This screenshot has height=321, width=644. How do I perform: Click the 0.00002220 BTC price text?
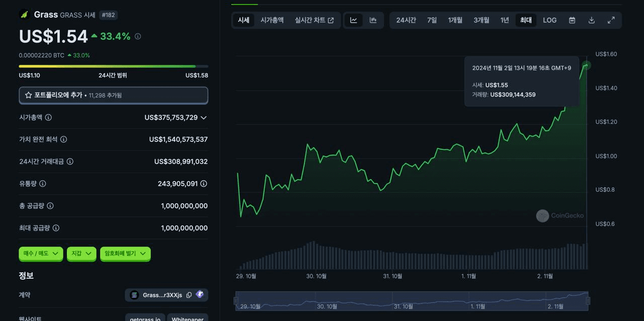coord(42,55)
